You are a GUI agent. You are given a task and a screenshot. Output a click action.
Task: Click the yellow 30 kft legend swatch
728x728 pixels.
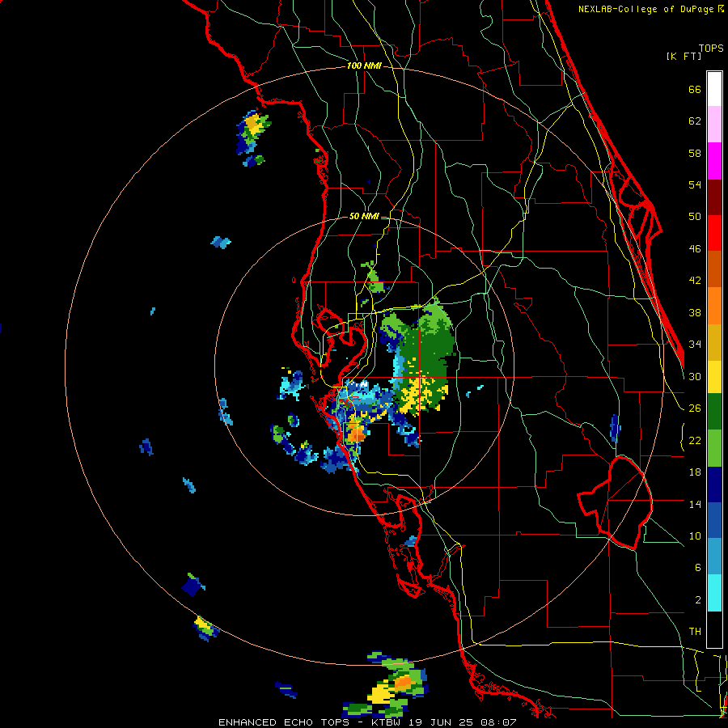pos(714,376)
